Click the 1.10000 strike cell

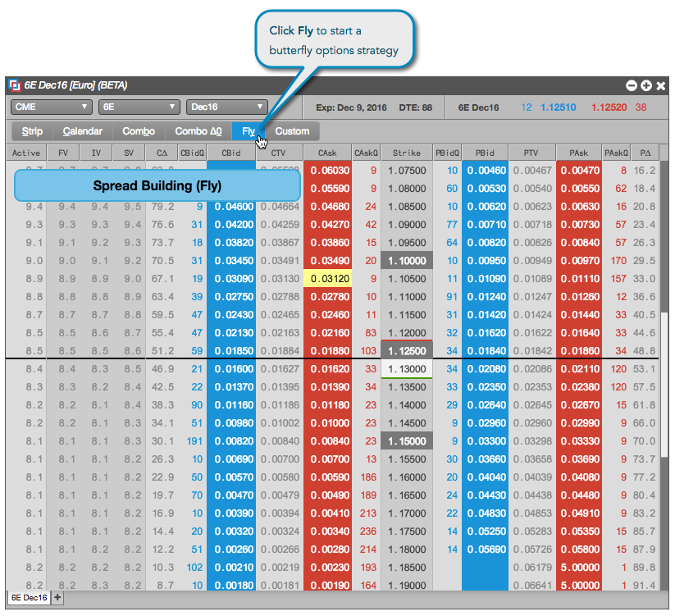tap(407, 261)
